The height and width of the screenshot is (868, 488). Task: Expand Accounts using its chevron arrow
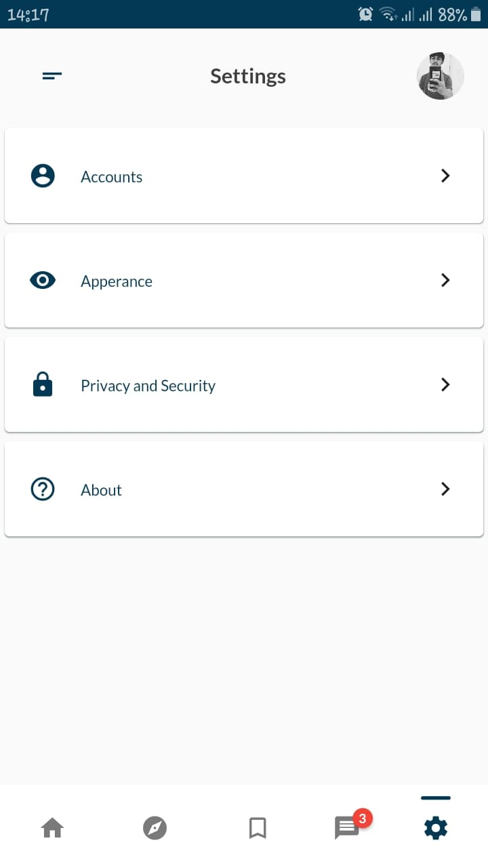pos(445,176)
